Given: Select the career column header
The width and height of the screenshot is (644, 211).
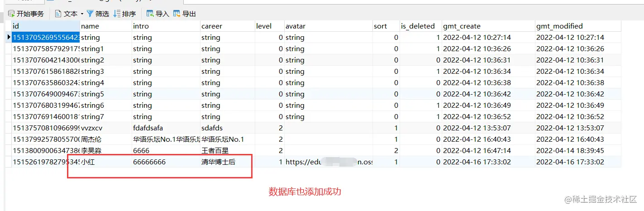Looking at the screenshot, I should 227,26.
